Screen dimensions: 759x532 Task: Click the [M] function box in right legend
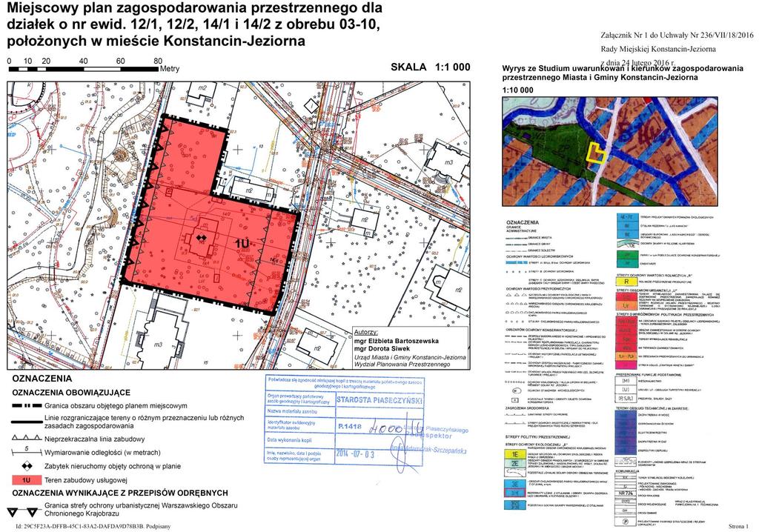click(626, 381)
